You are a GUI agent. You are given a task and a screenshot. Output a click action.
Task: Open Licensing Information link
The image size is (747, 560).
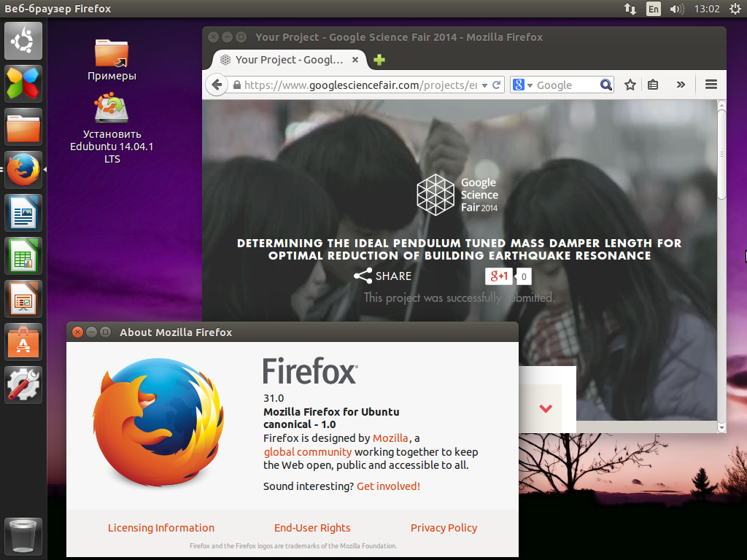[161, 528]
